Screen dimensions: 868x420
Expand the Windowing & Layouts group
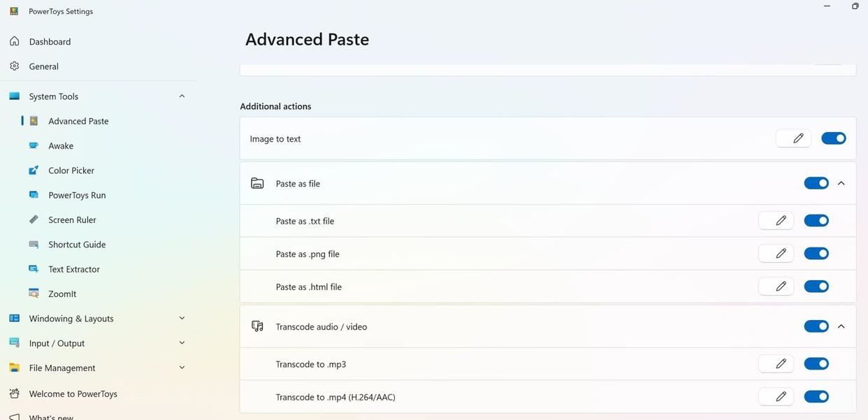[x=182, y=319]
